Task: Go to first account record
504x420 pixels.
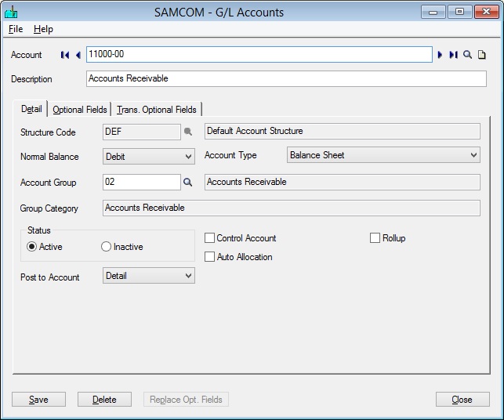Action: pyautogui.click(x=65, y=55)
